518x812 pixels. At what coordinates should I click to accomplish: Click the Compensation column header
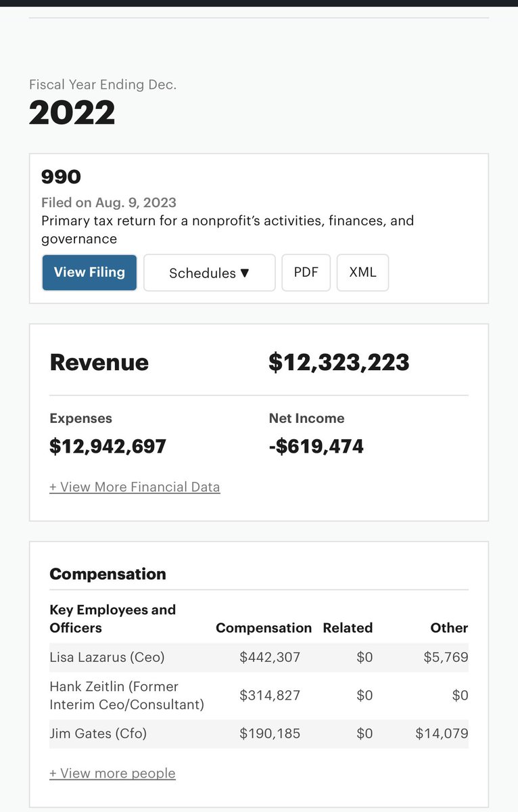[x=264, y=628]
